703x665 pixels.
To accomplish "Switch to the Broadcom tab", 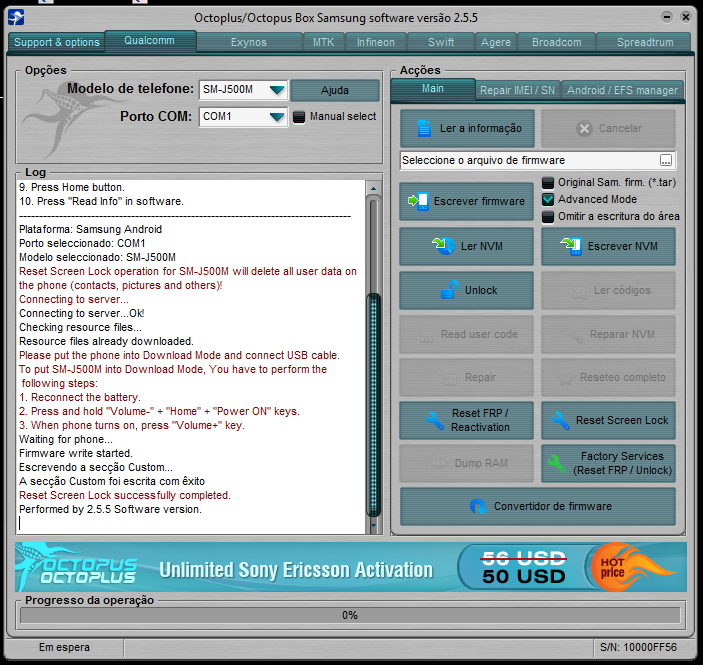I will tap(556, 42).
